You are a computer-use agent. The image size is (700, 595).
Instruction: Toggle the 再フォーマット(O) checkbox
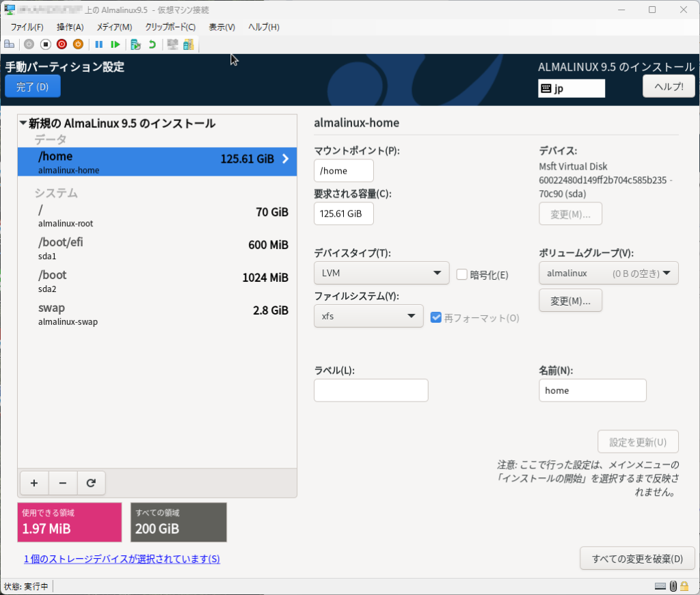[436, 317]
